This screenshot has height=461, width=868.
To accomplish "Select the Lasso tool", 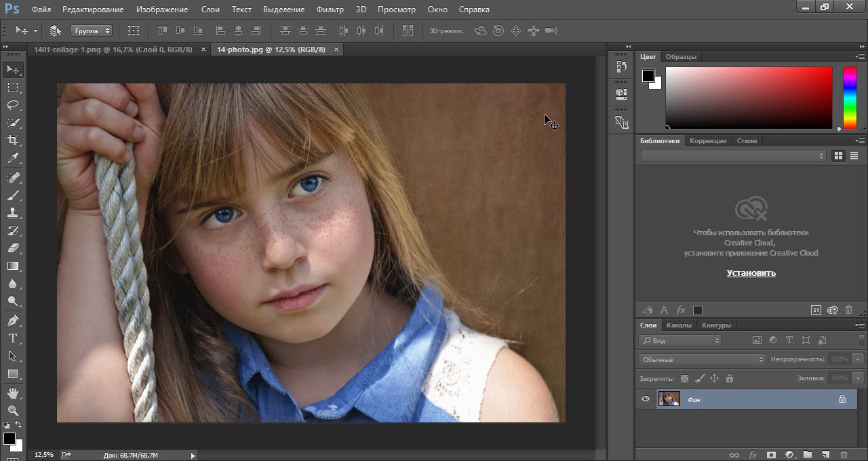I will [13, 105].
